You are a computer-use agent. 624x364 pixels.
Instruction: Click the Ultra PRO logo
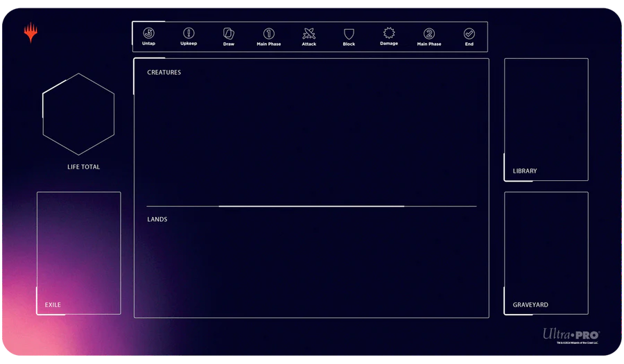click(x=571, y=334)
